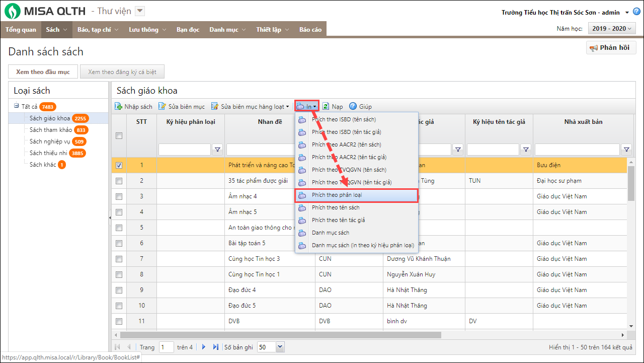Switch to Xem theo đăng ký cá biệt tab

click(x=122, y=72)
